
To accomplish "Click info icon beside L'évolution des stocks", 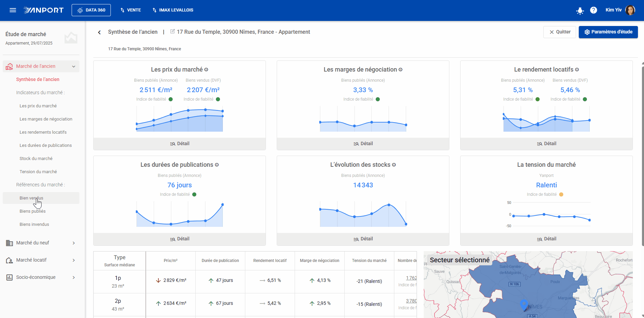I will (x=394, y=165).
